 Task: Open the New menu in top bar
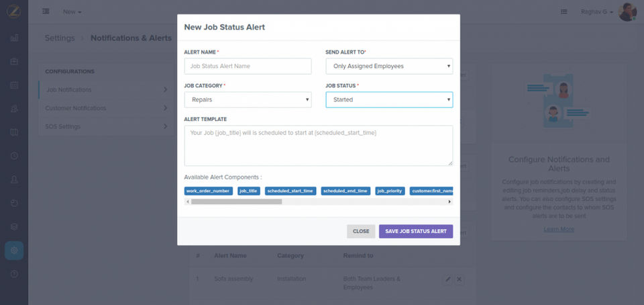pos(72,12)
